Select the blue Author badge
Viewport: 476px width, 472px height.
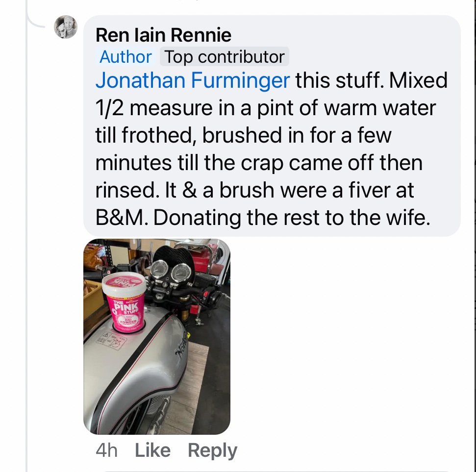(126, 57)
